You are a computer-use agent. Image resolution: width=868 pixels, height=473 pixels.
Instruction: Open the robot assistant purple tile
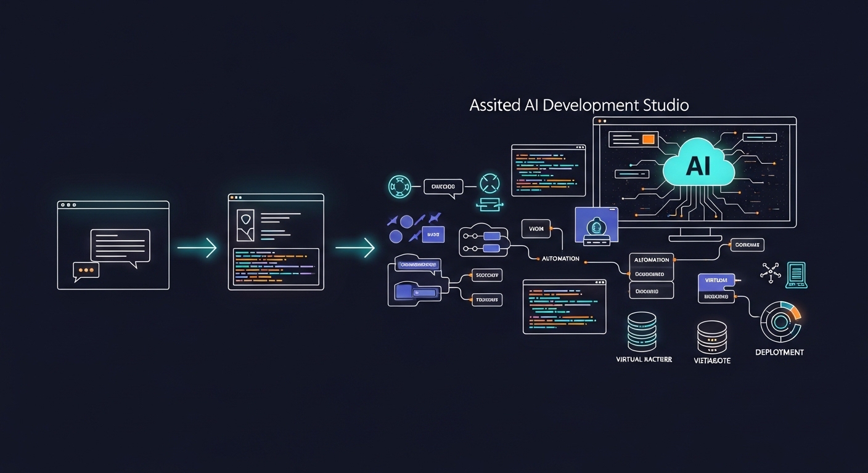(x=596, y=224)
